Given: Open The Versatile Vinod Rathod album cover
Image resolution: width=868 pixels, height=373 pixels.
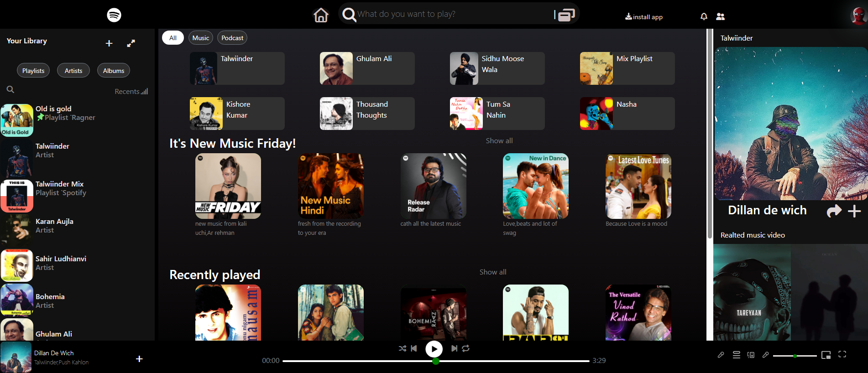Looking at the screenshot, I should [638, 313].
